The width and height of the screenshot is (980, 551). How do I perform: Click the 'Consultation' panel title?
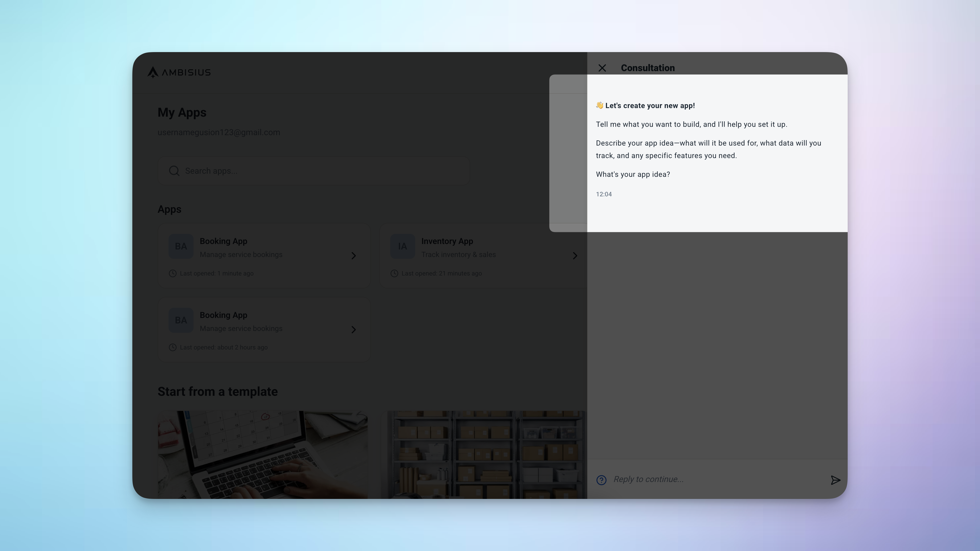648,68
